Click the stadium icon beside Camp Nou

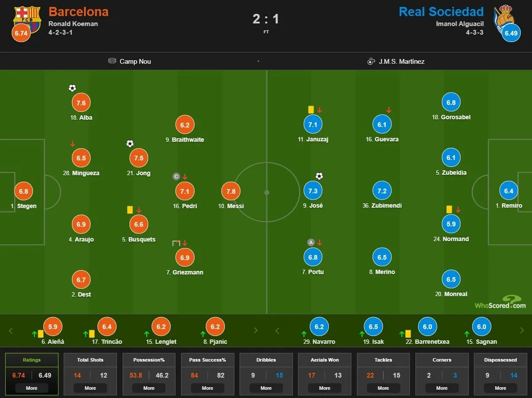(x=112, y=61)
